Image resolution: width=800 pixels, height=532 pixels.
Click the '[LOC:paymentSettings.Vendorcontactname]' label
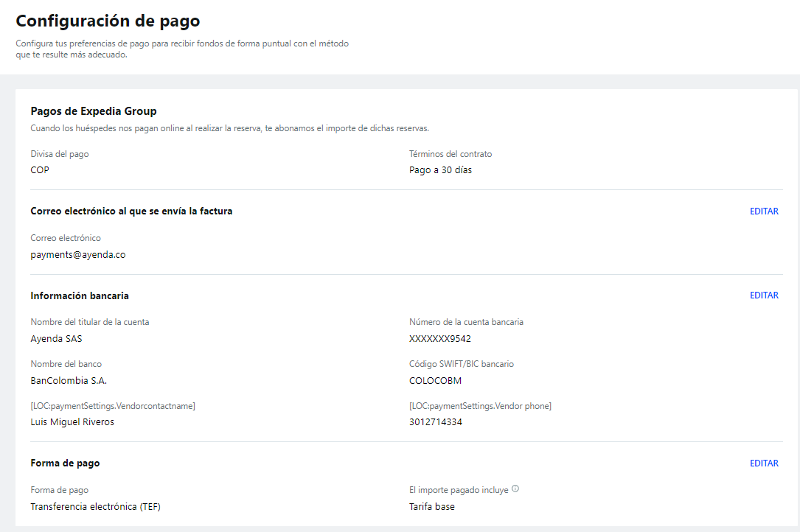[113, 406]
